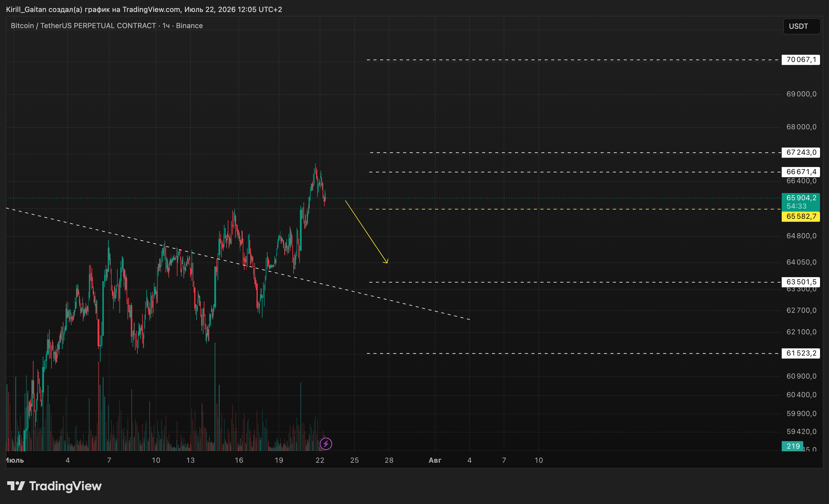Click the date 16 on the time axis
Image resolution: width=829 pixels, height=504 pixels.
click(239, 460)
